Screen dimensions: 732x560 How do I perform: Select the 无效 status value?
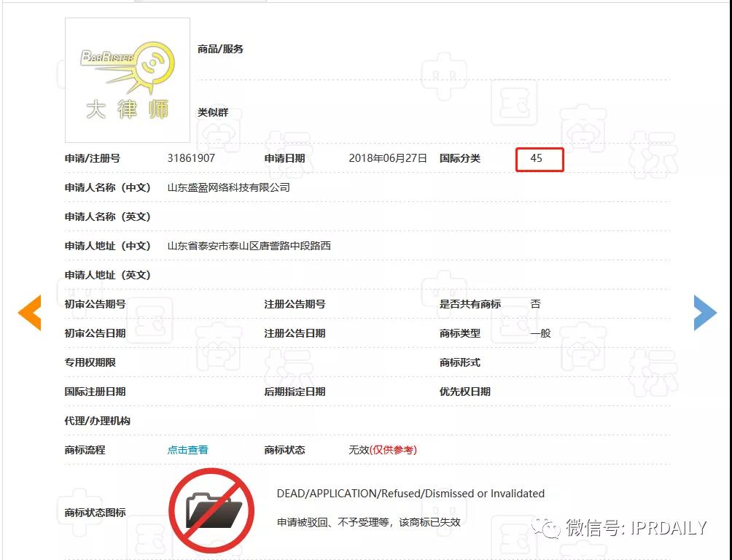point(359,450)
